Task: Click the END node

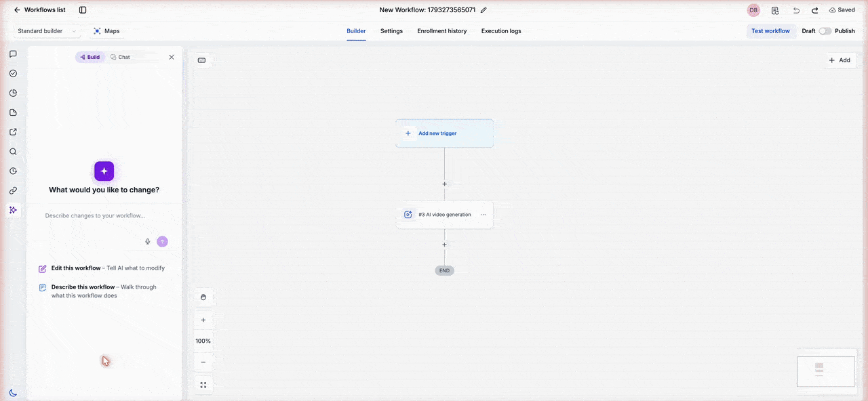Action: [x=445, y=270]
